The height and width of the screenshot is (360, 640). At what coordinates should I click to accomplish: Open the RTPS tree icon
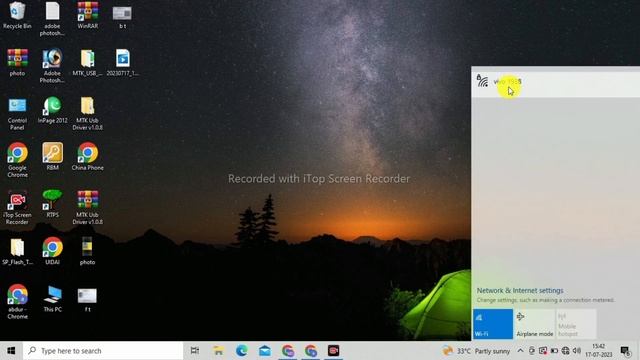(x=52, y=204)
